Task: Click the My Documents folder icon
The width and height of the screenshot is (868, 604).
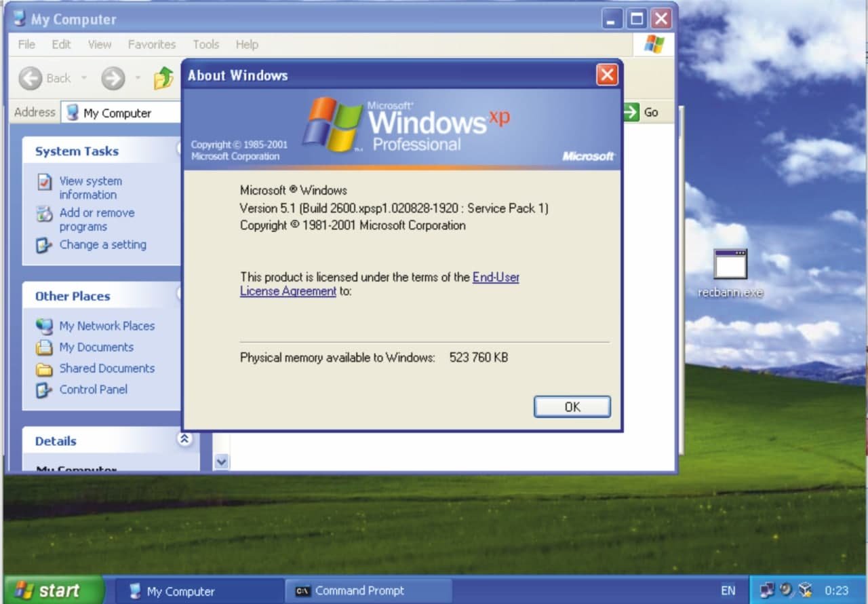Action: pos(44,348)
